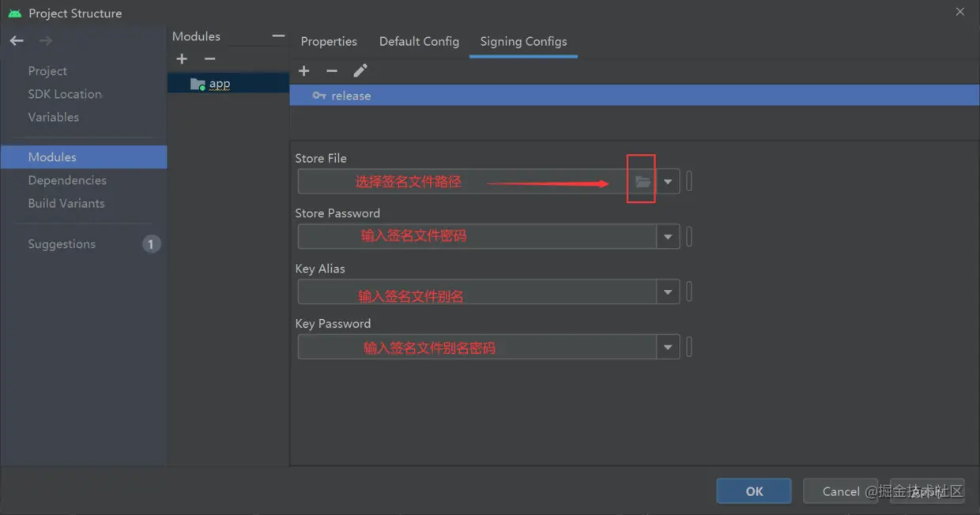Screen dimensions: 980x515
Task: Rename signing config with pencil icon
Action: [360, 71]
